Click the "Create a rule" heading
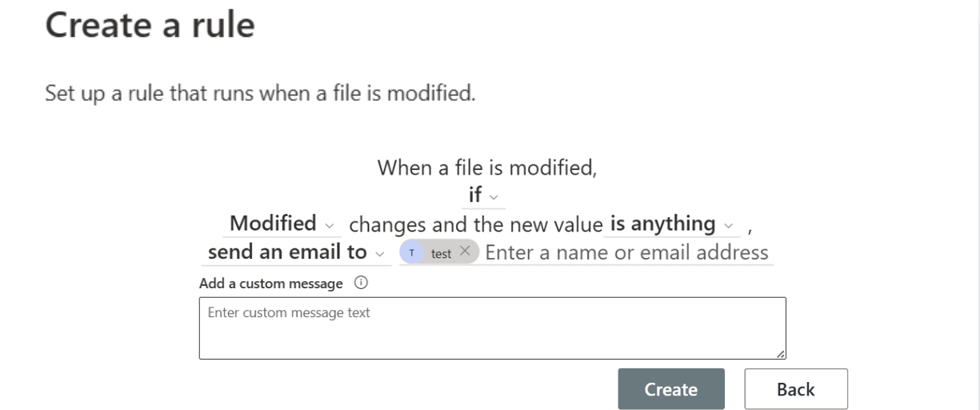The height and width of the screenshot is (410, 980). tap(150, 25)
